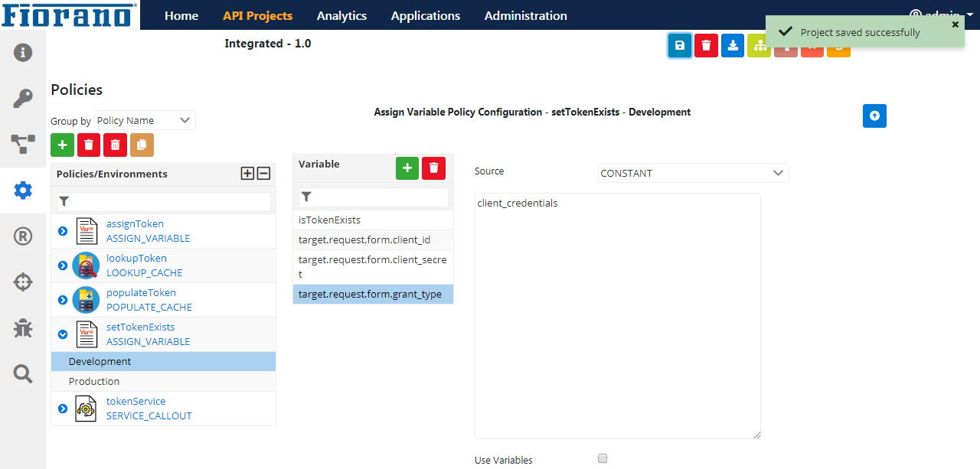Viewport: 980px width, 469px height.
Task: Toggle the Use Variables checkbox
Action: pos(603,458)
